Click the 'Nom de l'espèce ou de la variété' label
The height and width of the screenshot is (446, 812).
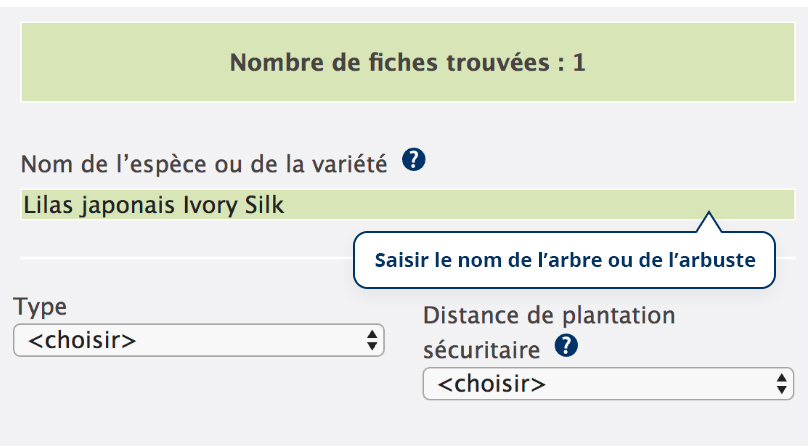click(205, 163)
